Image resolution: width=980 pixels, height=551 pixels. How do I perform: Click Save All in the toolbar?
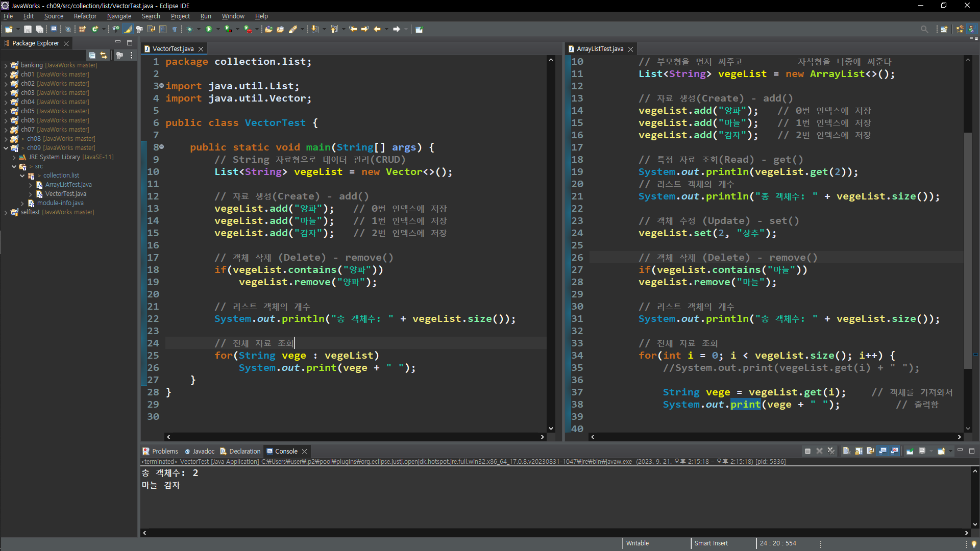tap(39, 29)
